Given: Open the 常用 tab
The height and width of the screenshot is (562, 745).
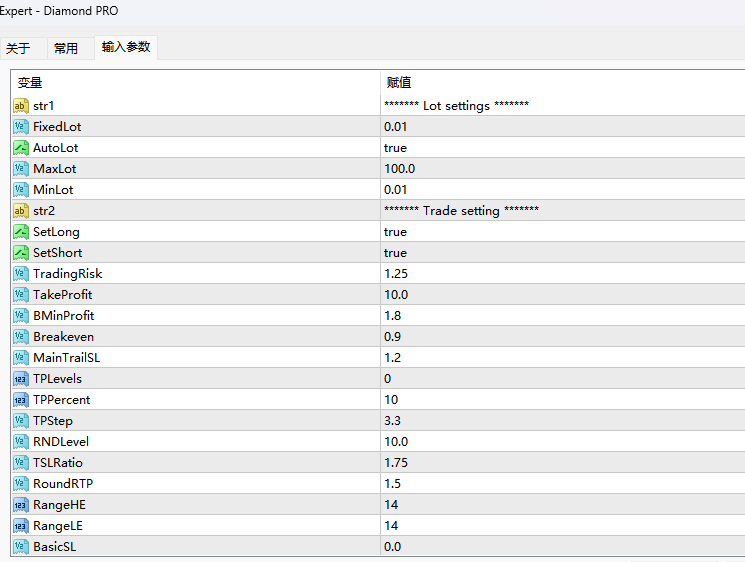Looking at the screenshot, I should point(66,48).
